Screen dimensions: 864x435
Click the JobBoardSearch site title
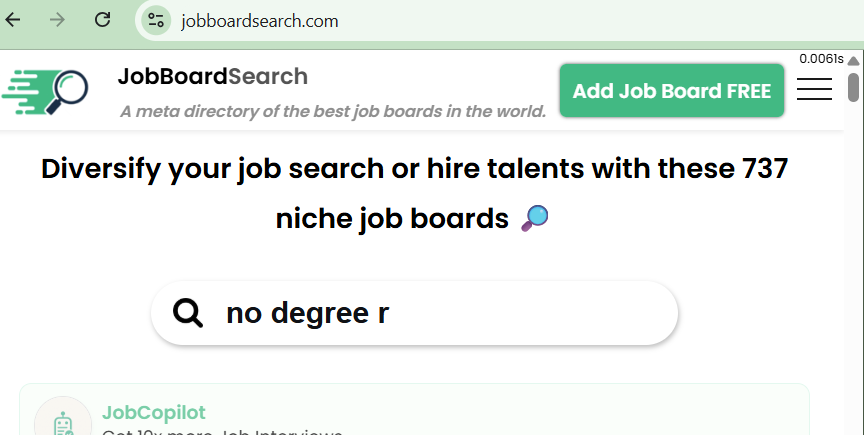pos(212,76)
